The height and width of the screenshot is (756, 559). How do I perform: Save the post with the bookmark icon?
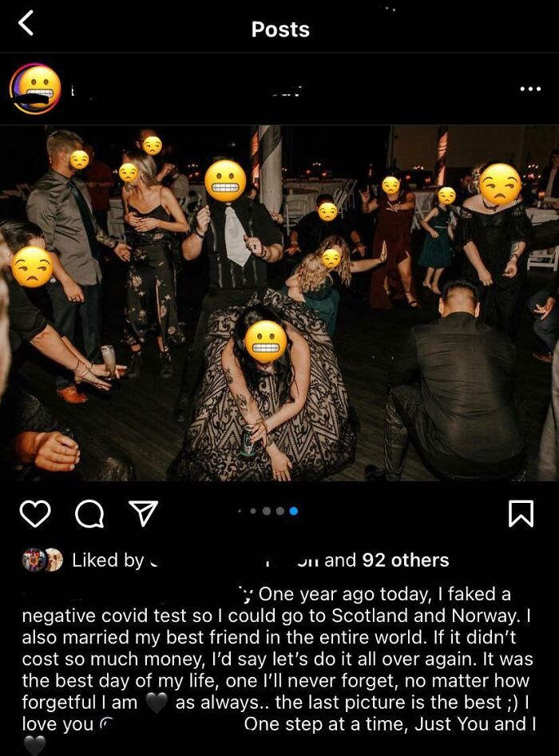pos(521,513)
